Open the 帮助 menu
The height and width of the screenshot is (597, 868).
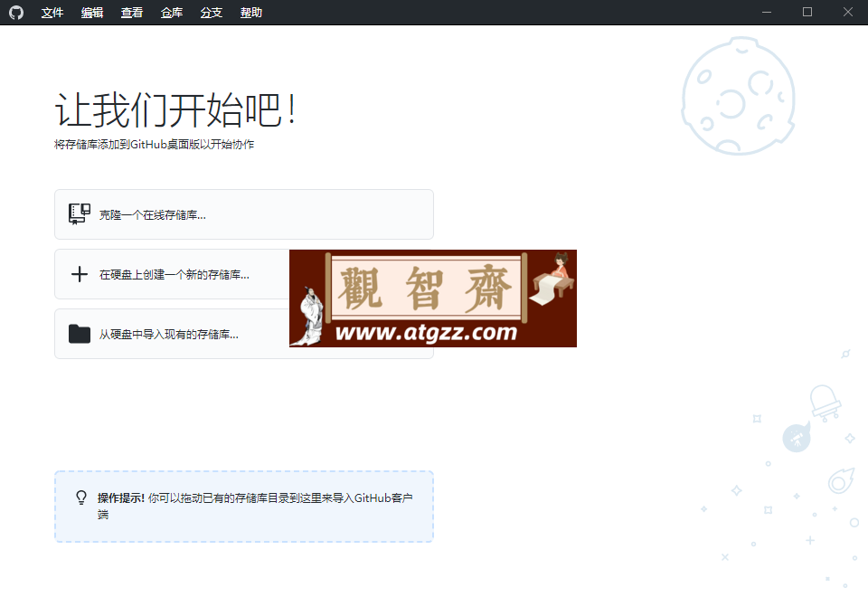pyautogui.click(x=251, y=12)
